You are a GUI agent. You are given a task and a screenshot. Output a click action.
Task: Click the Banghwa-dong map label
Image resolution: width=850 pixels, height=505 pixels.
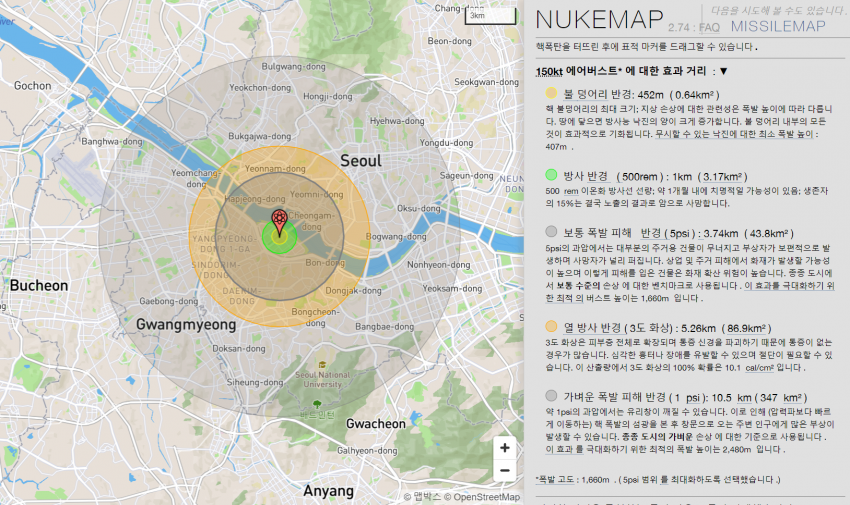click(x=112, y=141)
